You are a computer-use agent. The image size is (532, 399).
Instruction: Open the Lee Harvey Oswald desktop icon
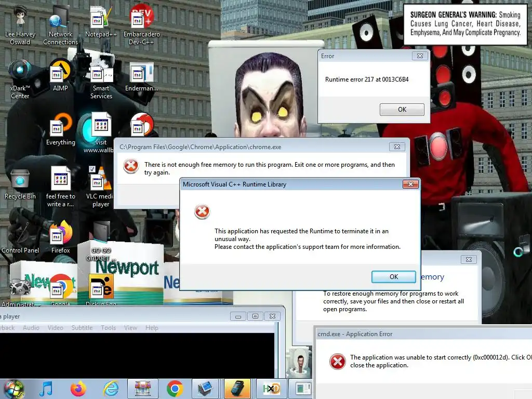20,24
